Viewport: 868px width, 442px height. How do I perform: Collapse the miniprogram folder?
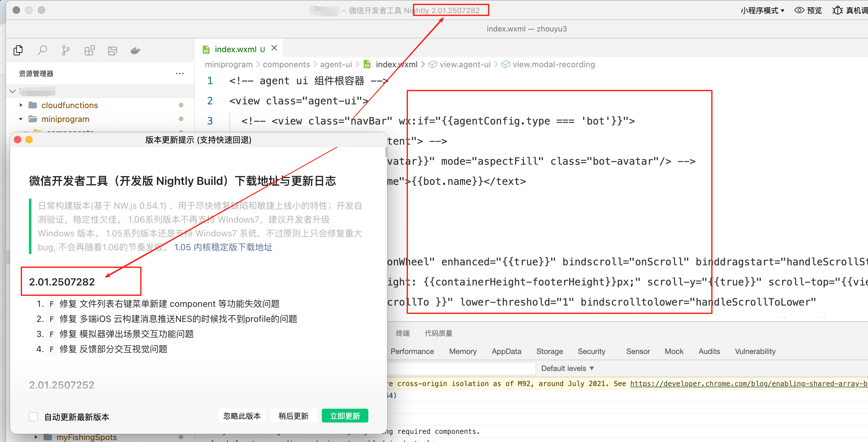point(21,119)
